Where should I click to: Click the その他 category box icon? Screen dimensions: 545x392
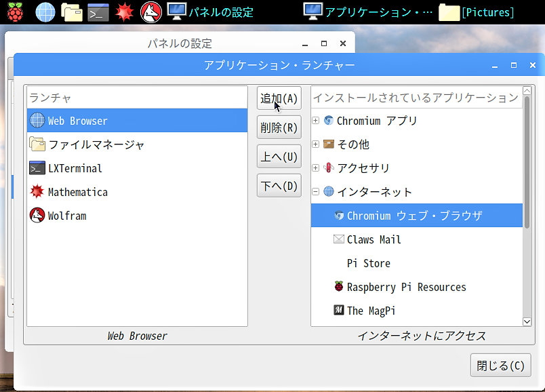click(x=329, y=144)
